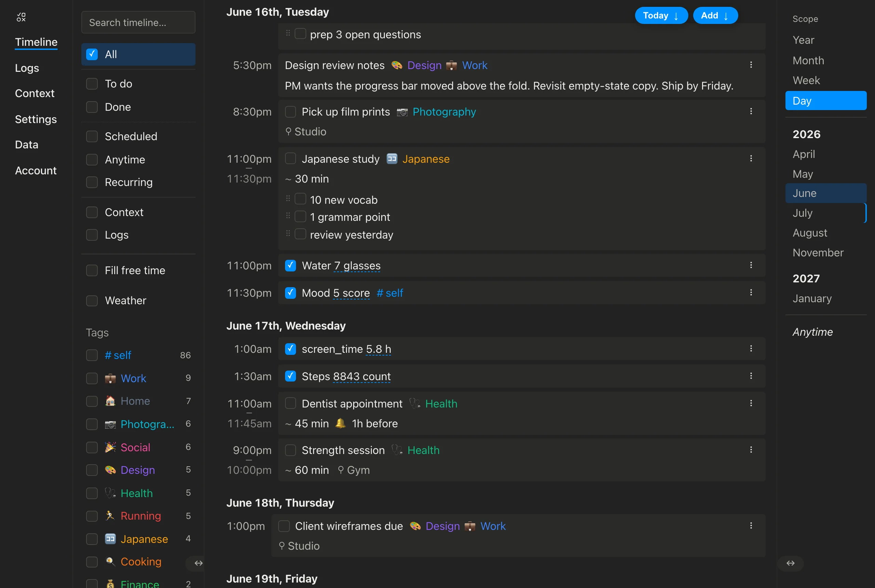This screenshot has height=588, width=875.
Task: Enable the Scheduled filter
Action: coord(92,136)
